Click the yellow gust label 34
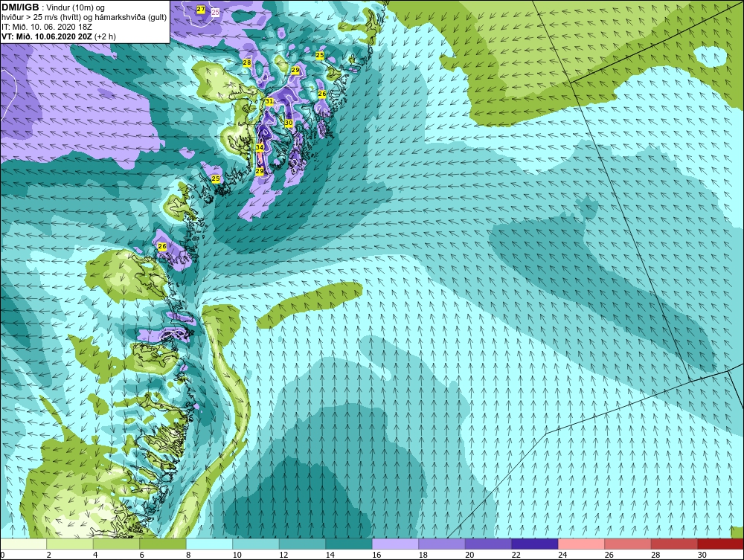 [x=260, y=147]
